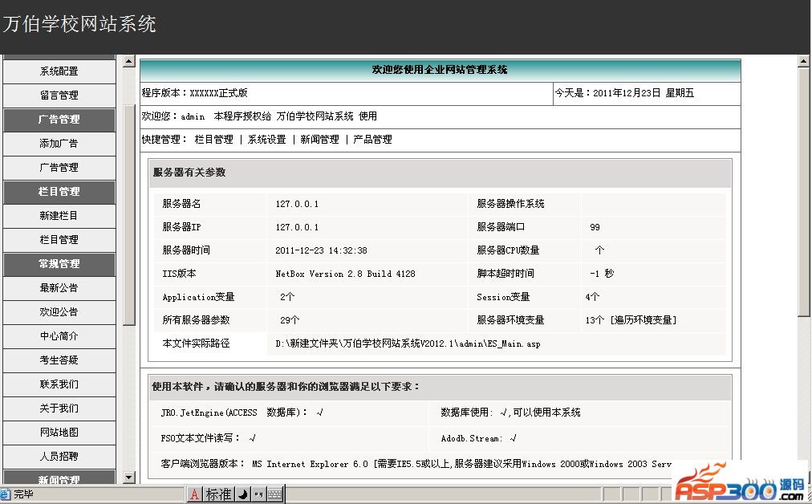Click the red A icon in IME bar
The image size is (812, 504).
[x=194, y=494]
